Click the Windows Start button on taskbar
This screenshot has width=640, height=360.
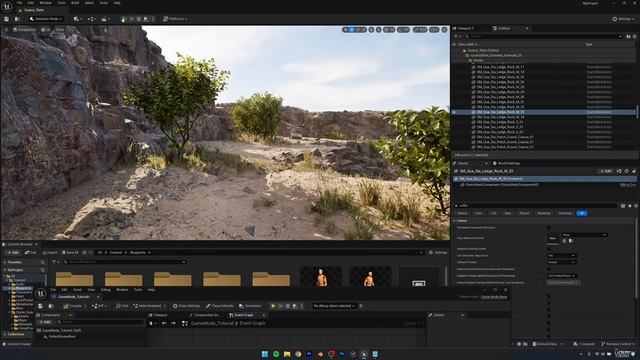pyautogui.click(x=264, y=354)
